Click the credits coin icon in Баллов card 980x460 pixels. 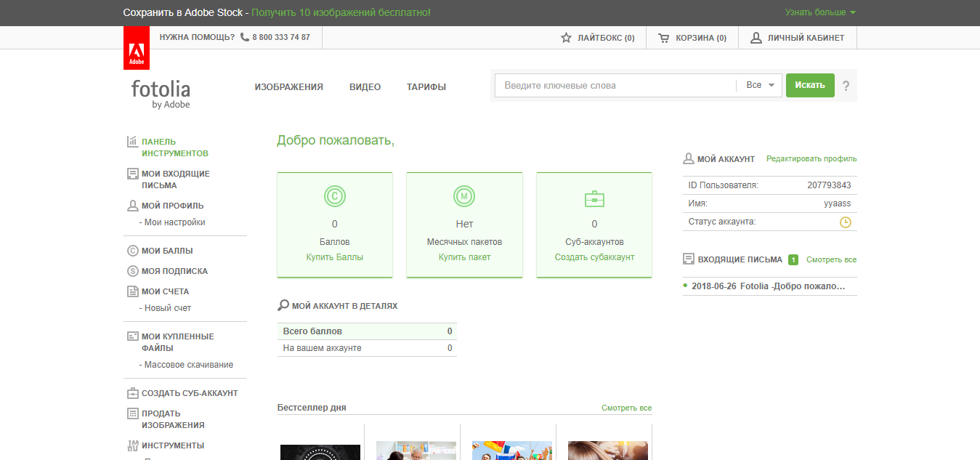click(334, 196)
